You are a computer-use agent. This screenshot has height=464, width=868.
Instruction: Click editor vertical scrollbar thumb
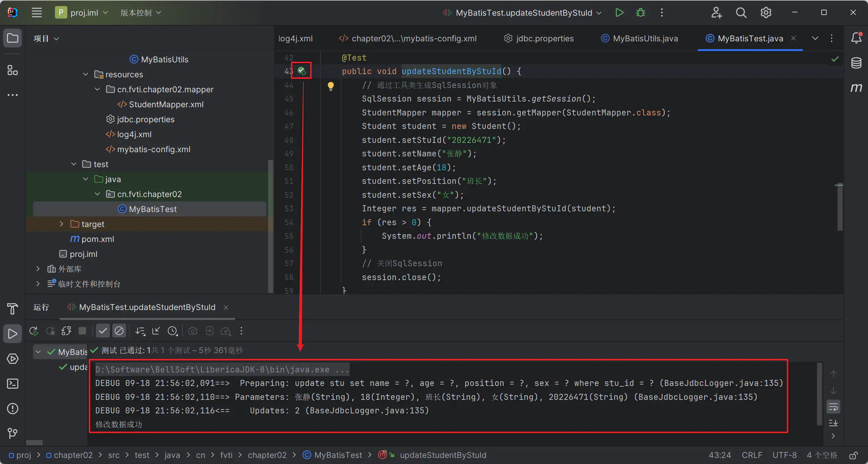pos(840,207)
